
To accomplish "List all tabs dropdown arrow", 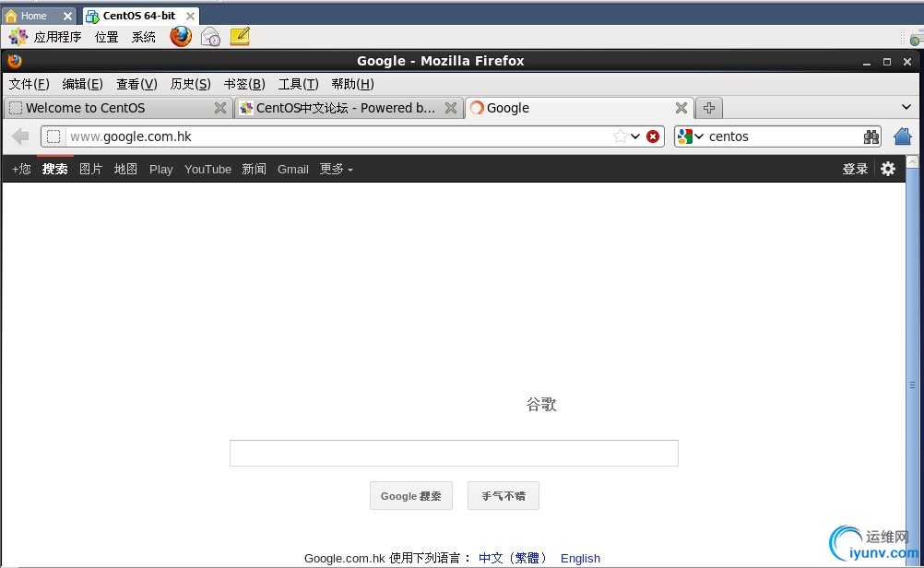I will coord(906,107).
